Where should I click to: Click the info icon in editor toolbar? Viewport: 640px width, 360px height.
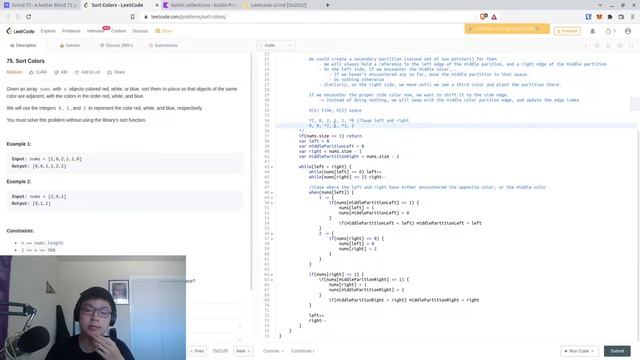tap(585, 45)
